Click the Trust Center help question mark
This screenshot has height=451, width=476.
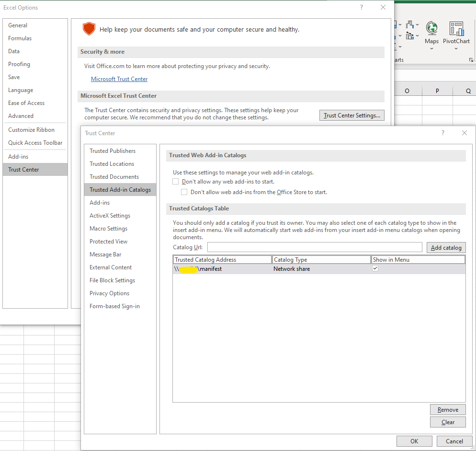[443, 133]
